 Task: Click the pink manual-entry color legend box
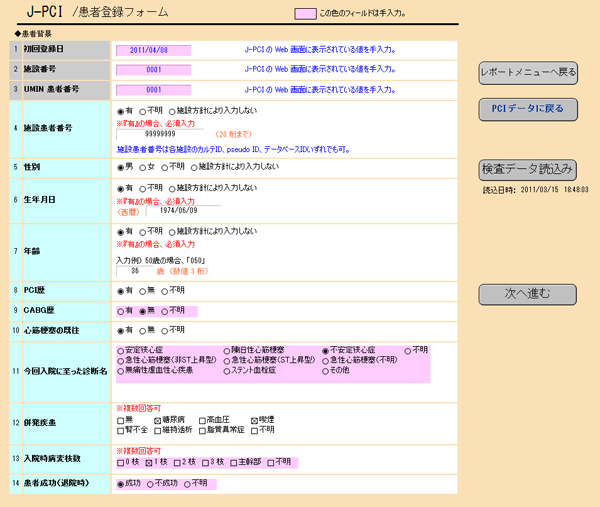[x=305, y=14]
